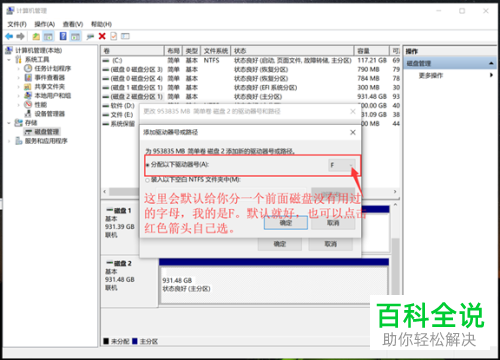Open the 操作(A) menu
The width and height of the screenshot is (500, 360).
coord(44,24)
